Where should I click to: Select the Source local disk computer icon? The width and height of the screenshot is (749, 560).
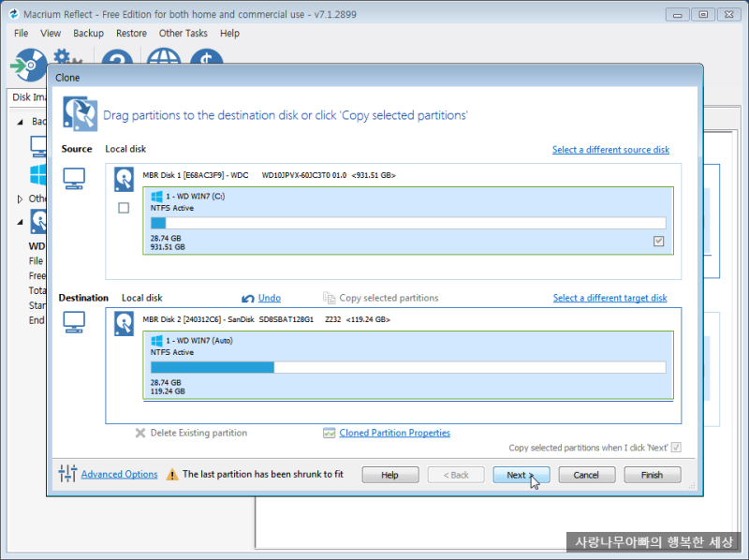74,178
